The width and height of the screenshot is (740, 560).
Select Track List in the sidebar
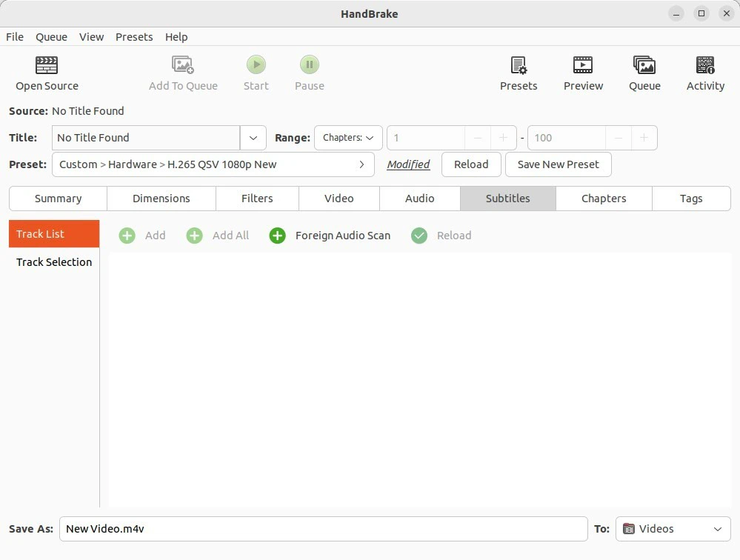[54, 234]
